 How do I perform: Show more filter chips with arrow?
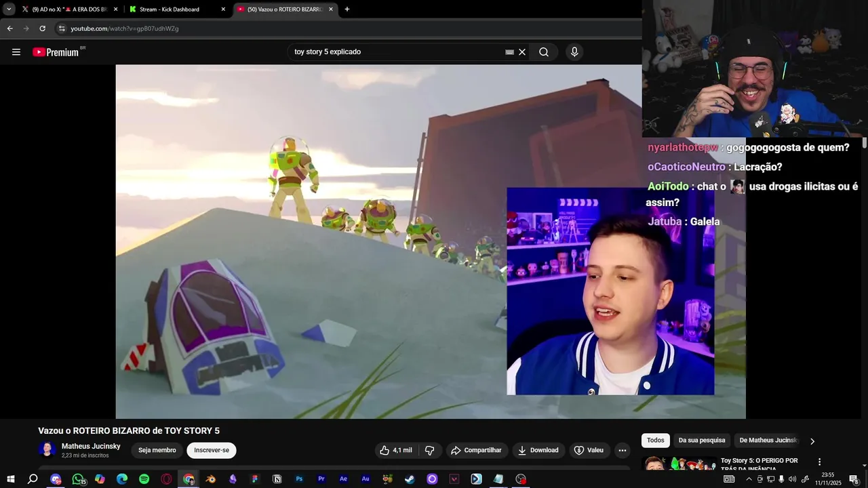(x=812, y=441)
